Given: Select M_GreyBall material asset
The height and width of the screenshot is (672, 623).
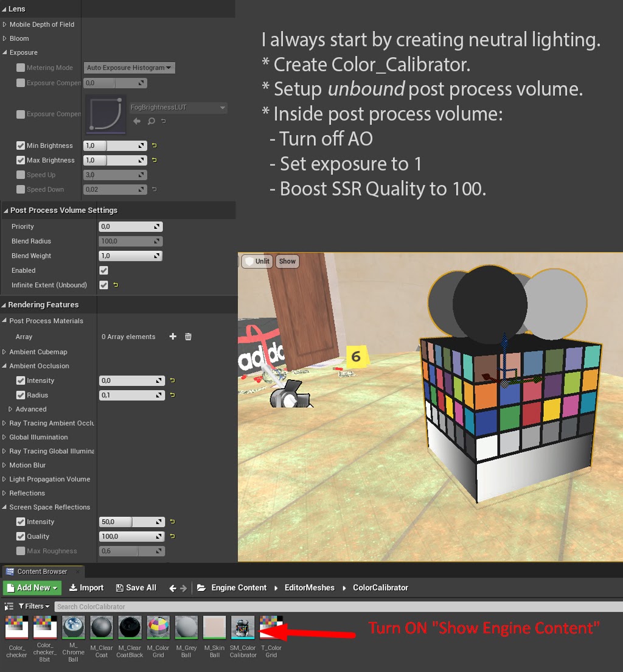Looking at the screenshot, I should [x=186, y=627].
